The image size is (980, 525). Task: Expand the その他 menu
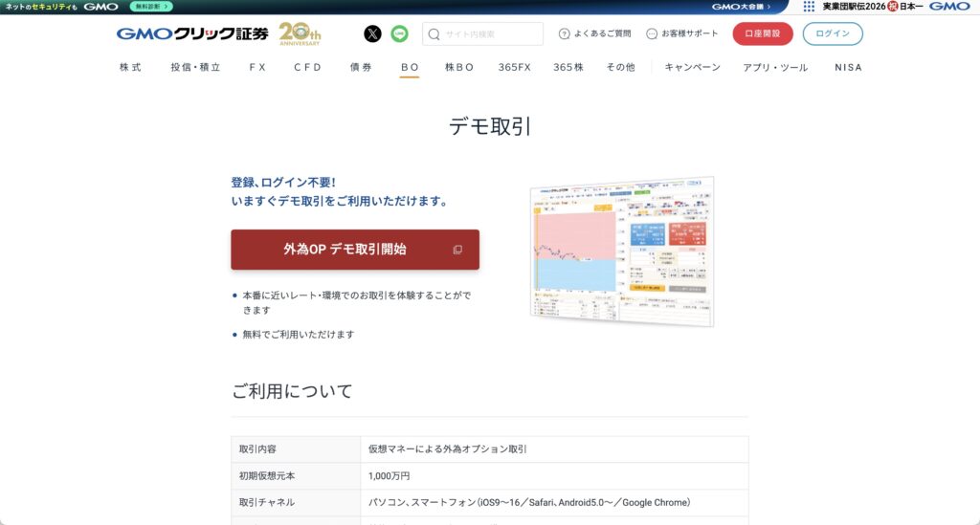click(x=620, y=67)
